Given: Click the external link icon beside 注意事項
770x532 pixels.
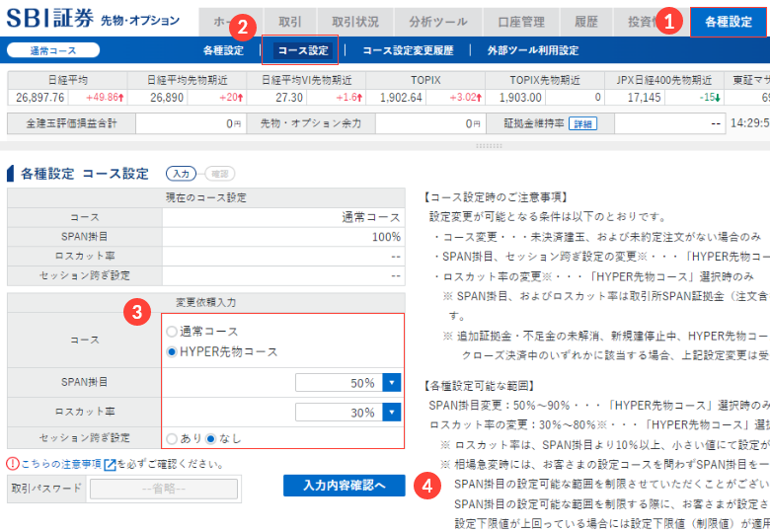Looking at the screenshot, I should coord(110,464).
